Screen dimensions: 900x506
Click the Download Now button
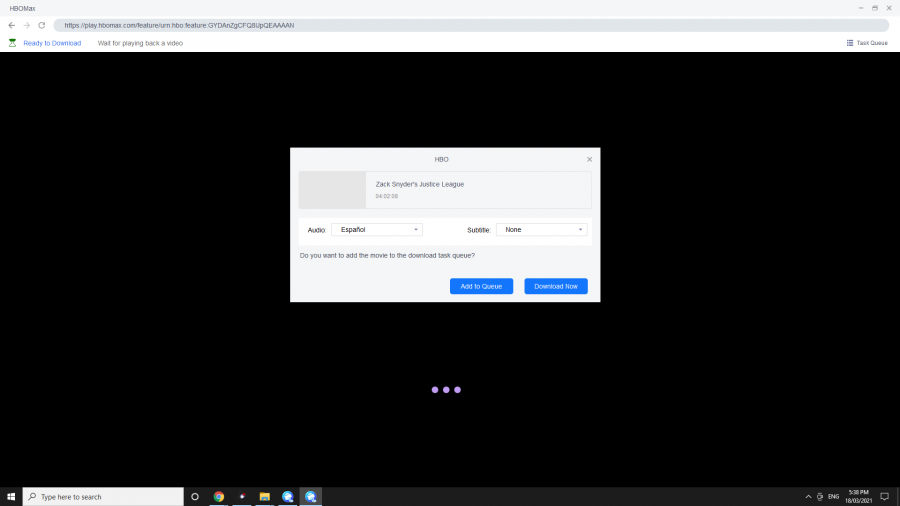556,286
